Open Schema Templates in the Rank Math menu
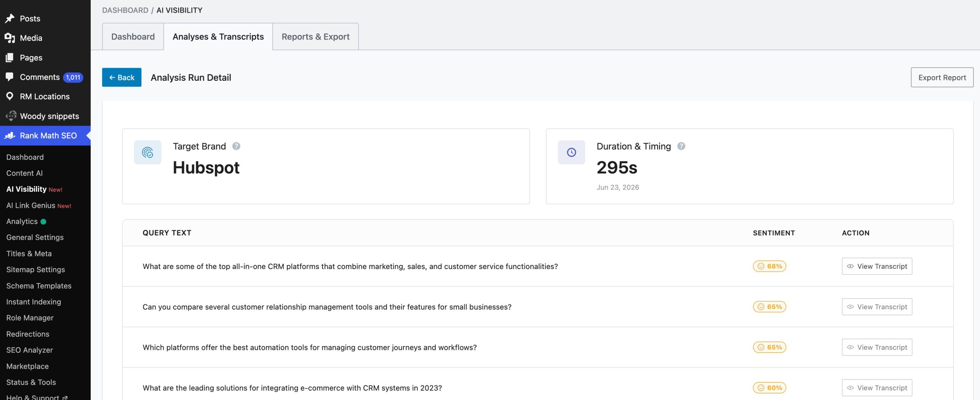980x400 pixels. tap(39, 286)
